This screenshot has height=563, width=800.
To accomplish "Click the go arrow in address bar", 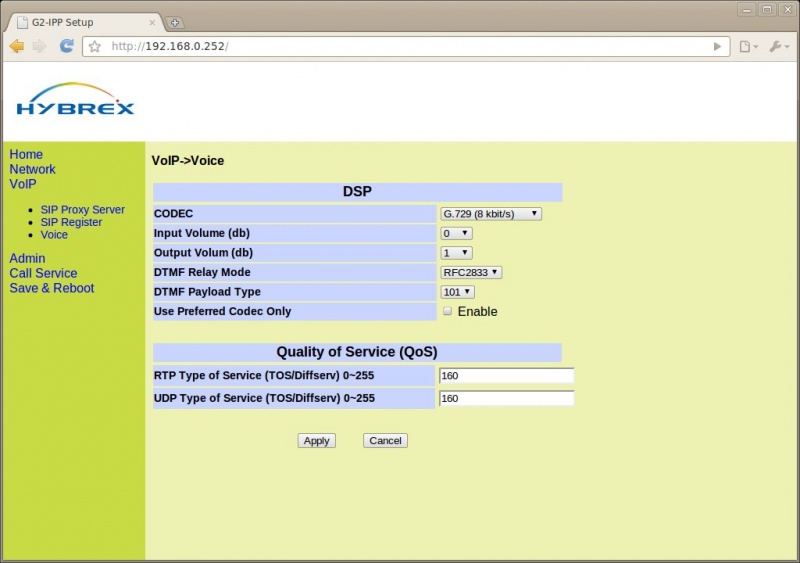I will 717,46.
